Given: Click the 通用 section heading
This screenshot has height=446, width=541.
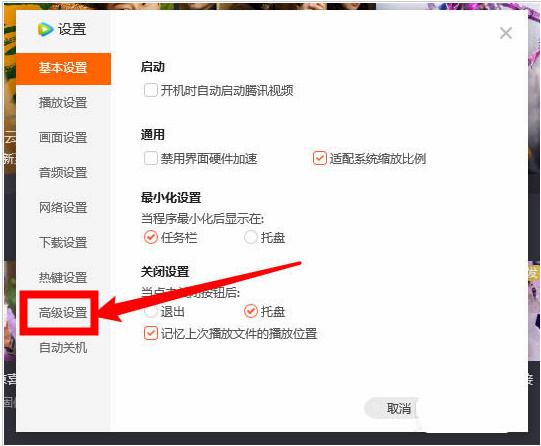Looking at the screenshot, I should [153, 135].
